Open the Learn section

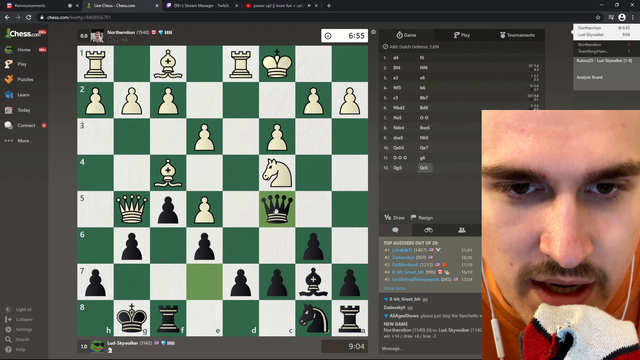point(23,95)
